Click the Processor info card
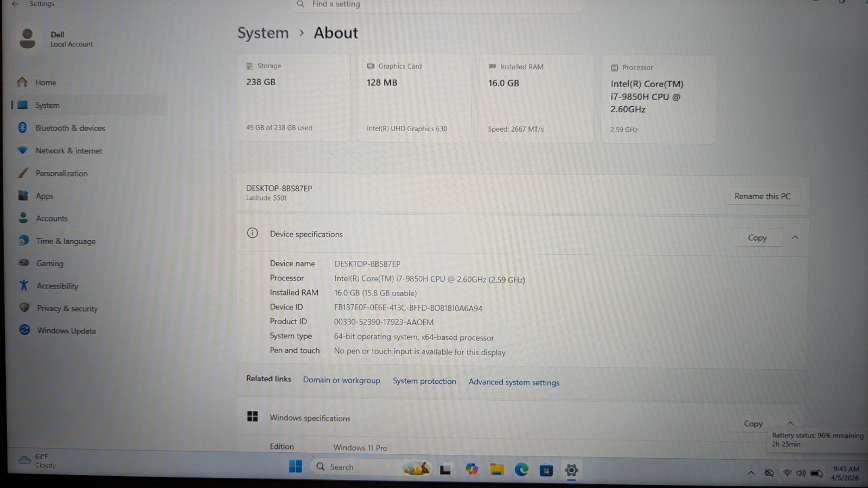 pos(659,100)
